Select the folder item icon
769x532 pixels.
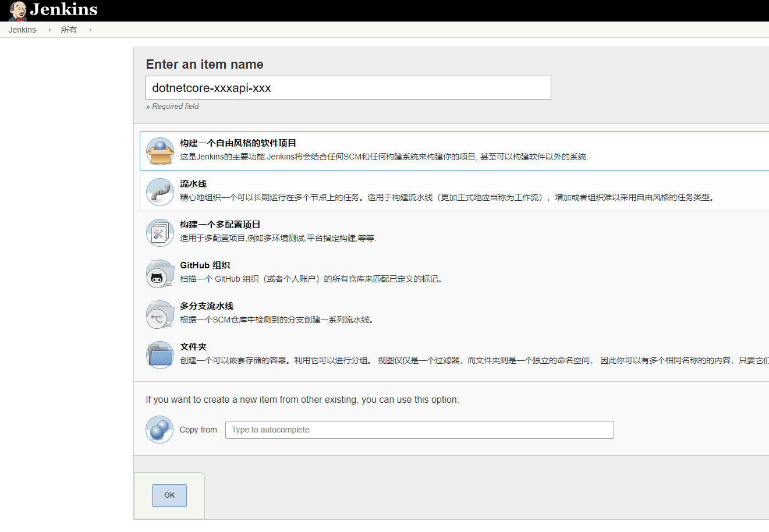tap(160, 355)
